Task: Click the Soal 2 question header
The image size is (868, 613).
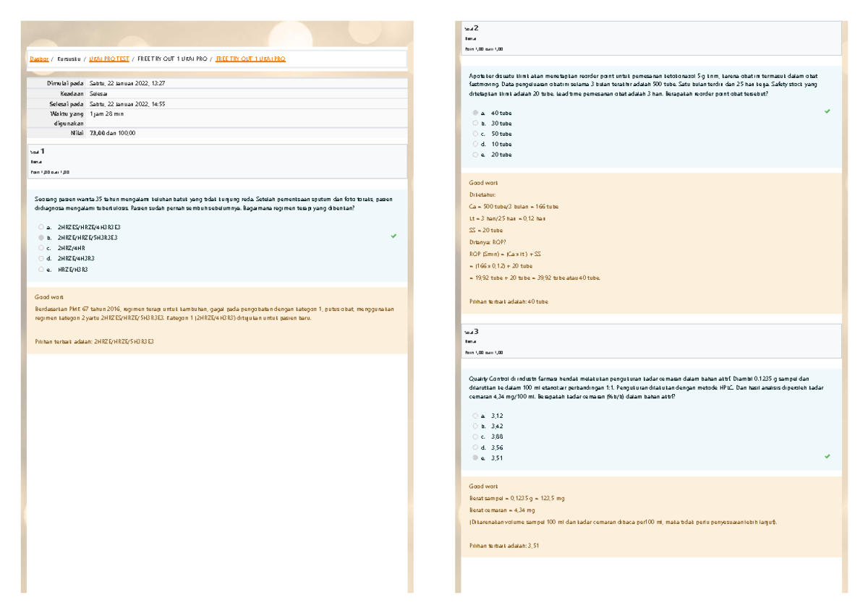Action: [x=470, y=29]
